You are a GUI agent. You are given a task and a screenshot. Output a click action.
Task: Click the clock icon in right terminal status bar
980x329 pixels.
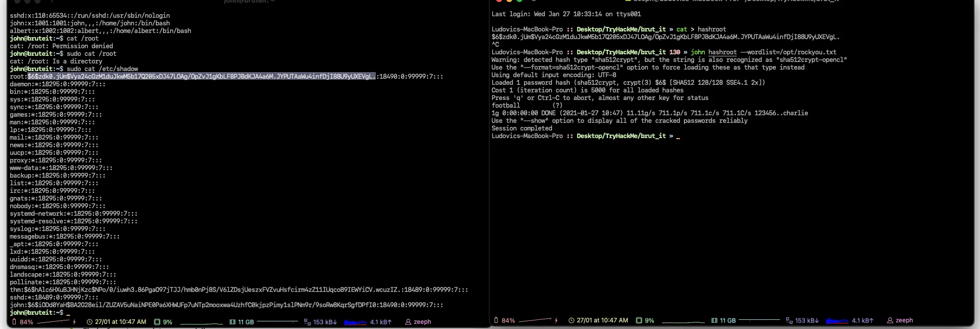pos(571,320)
